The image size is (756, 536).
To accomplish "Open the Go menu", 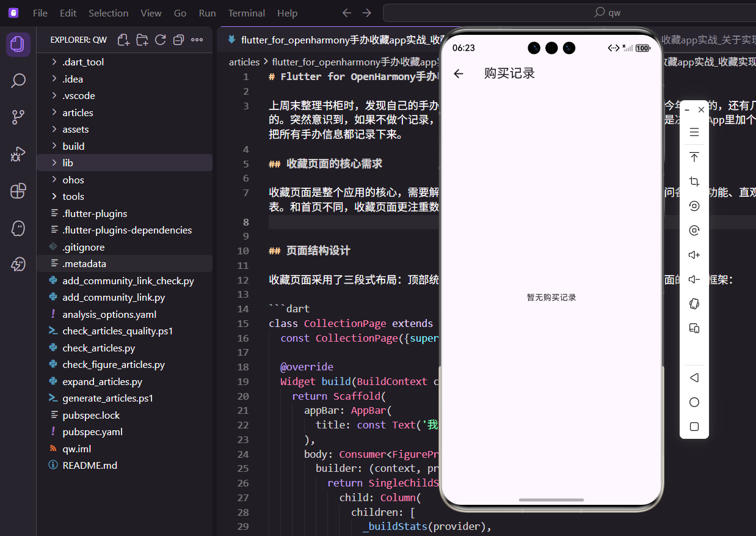I will pyautogui.click(x=180, y=13).
